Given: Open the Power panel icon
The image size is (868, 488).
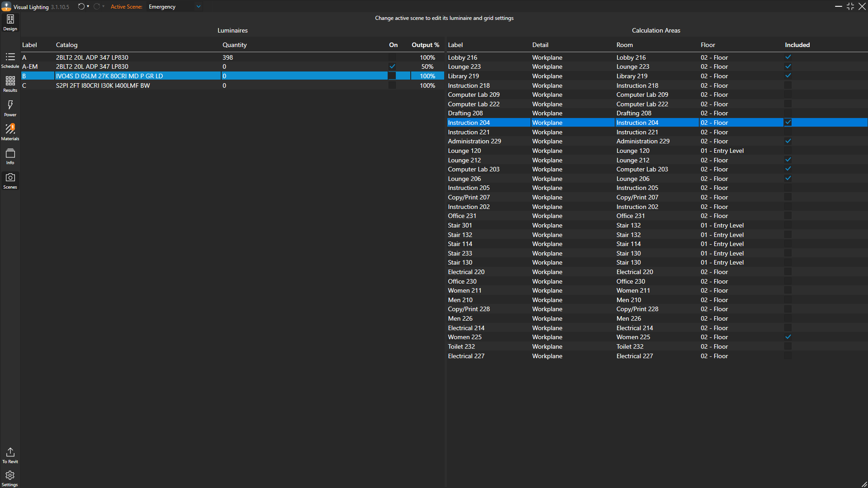Looking at the screenshot, I should (10, 108).
